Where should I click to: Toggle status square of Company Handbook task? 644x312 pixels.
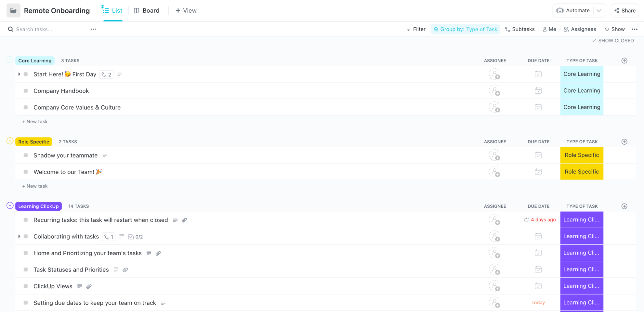click(x=26, y=91)
